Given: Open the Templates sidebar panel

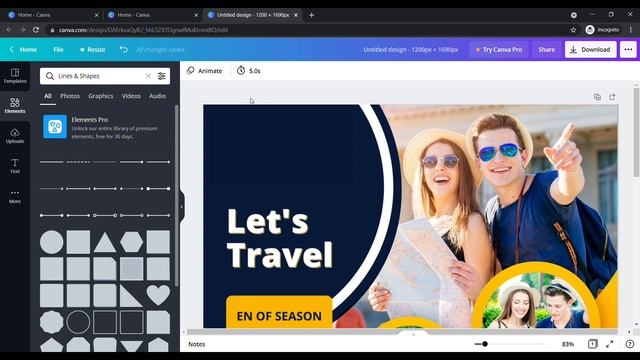Looking at the screenshot, I should [15, 76].
